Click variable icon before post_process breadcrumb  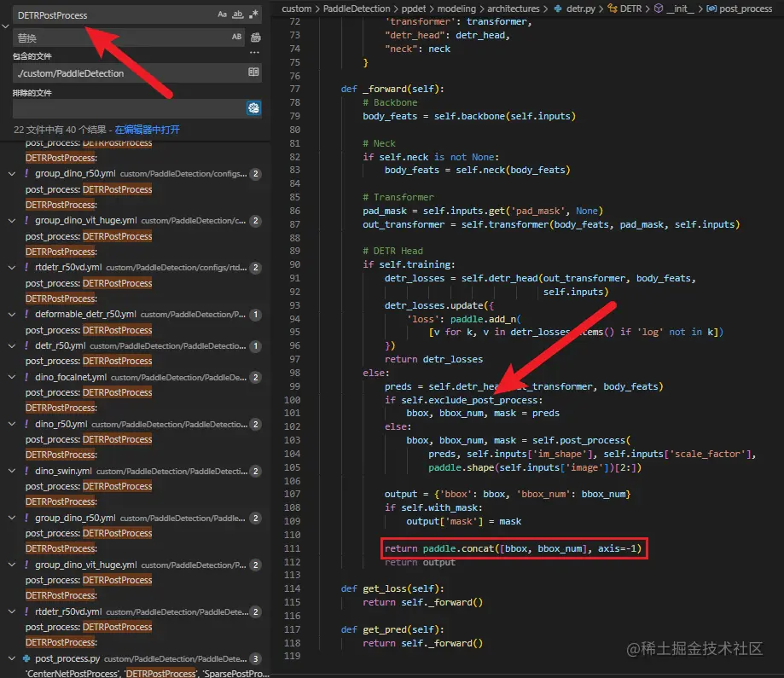tap(711, 9)
